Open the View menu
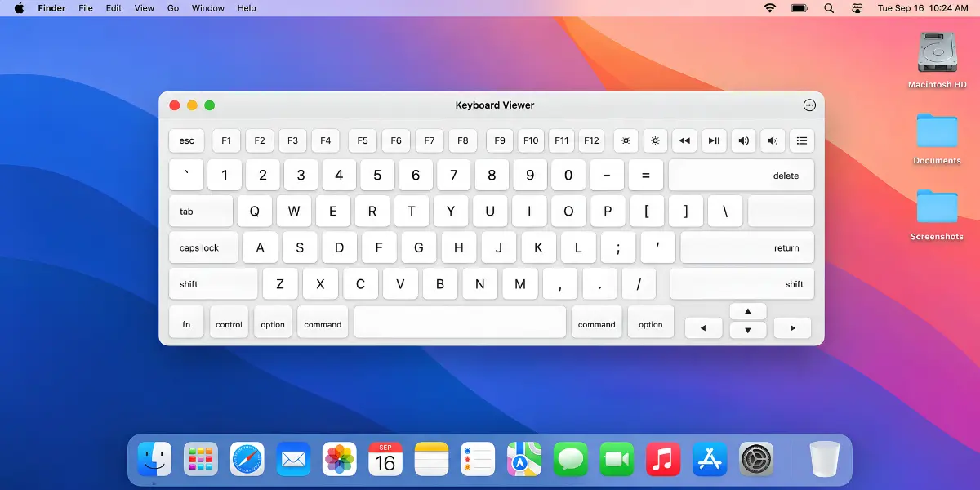This screenshot has width=980, height=490. 145,8
